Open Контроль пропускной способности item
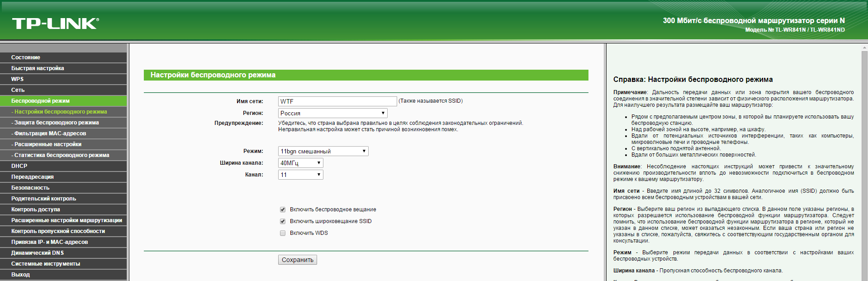Image resolution: width=868 pixels, height=281 pixels. pyautogui.click(x=63, y=231)
